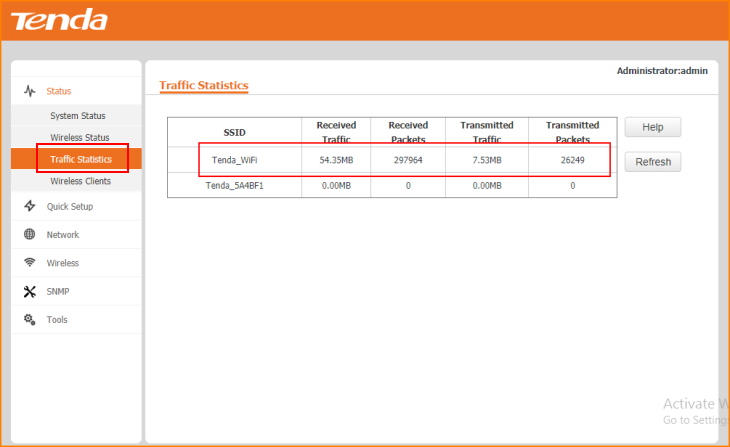Expand the Network menu section
The height and width of the screenshot is (447, 730).
tap(62, 234)
